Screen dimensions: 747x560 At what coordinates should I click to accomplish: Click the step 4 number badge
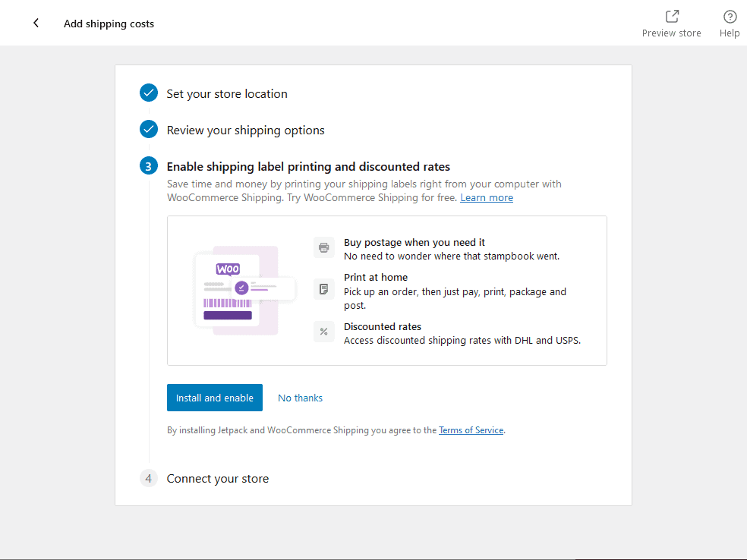coord(149,478)
